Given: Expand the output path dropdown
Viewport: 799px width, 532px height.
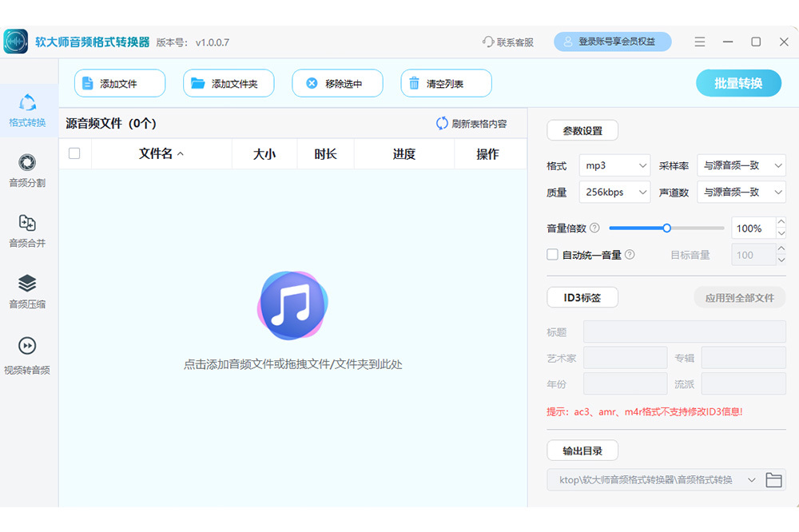Looking at the screenshot, I should (752, 479).
